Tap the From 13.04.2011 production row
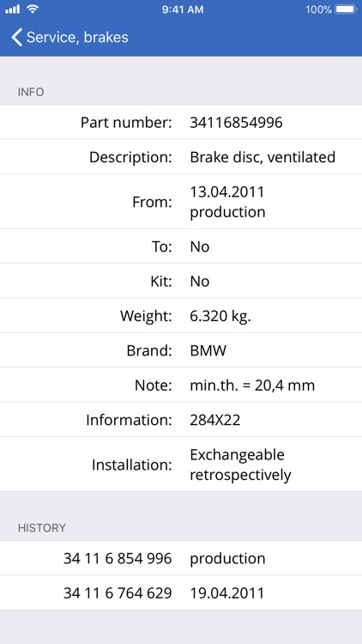Image resolution: width=362 pixels, height=644 pixels. point(181,202)
